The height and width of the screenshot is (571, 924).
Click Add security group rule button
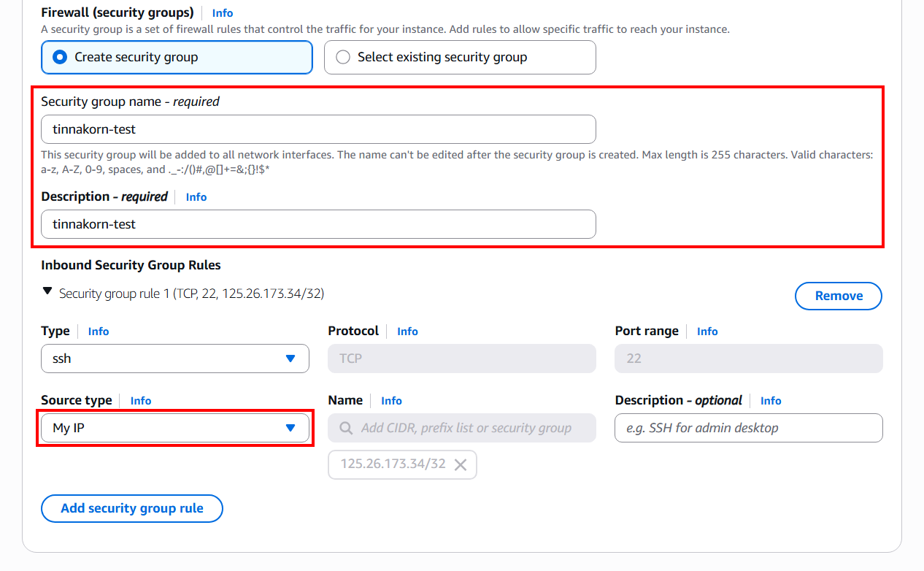pyautogui.click(x=132, y=508)
